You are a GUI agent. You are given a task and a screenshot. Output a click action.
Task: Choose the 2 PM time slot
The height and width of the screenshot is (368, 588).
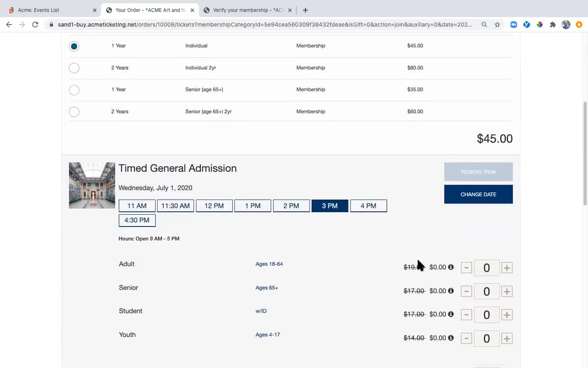[x=291, y=206]
